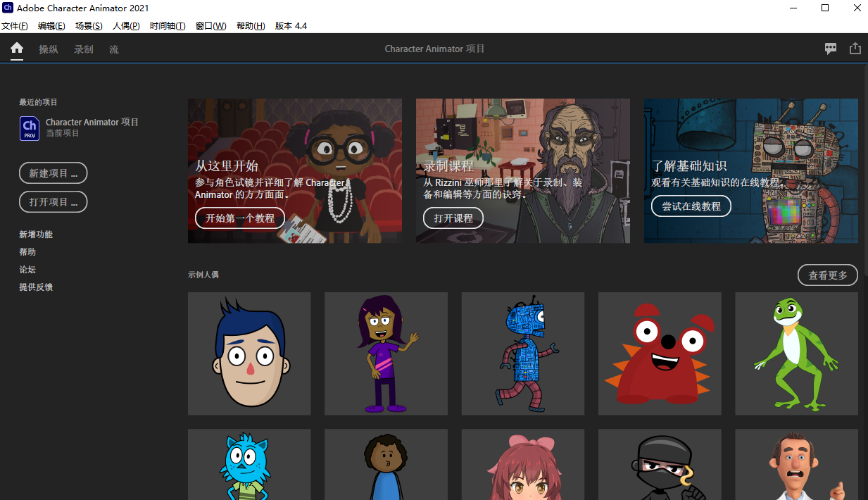Click the Ch project icon under recent projects
The height and width of the screenshot is (500, 868).
pyautogui.click(x=30, y=128)
